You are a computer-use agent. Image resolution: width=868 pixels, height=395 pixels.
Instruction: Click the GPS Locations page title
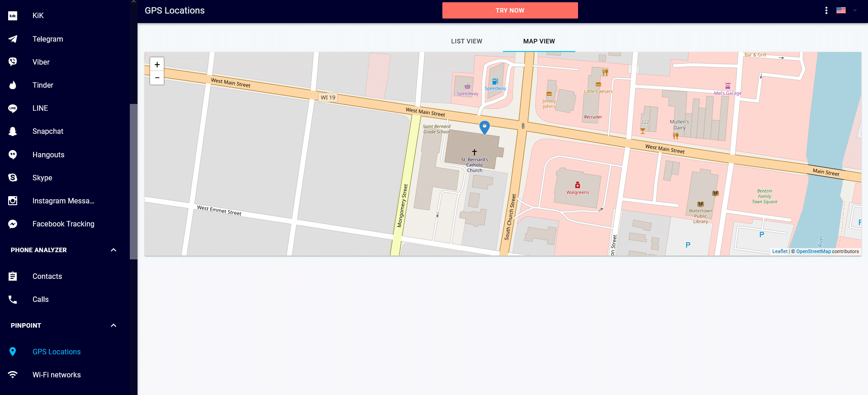tap(175, 10)
